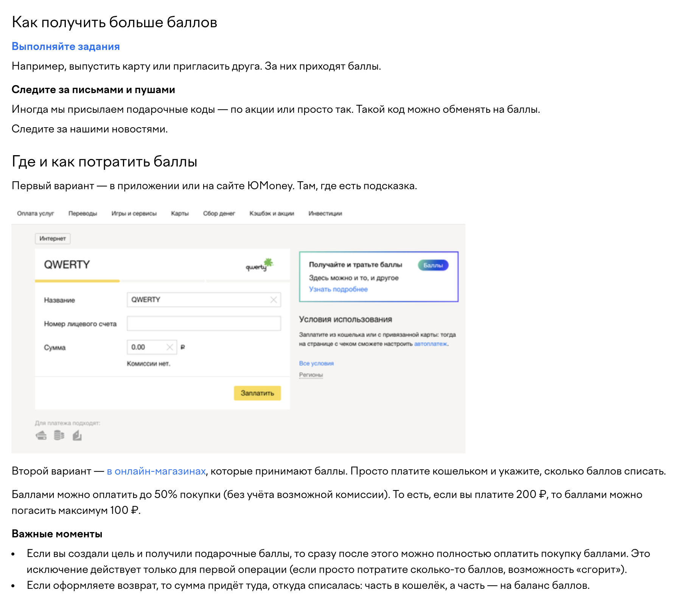Click the third payment method icon after the coins
700x610 pixels.
click(77, 436)
